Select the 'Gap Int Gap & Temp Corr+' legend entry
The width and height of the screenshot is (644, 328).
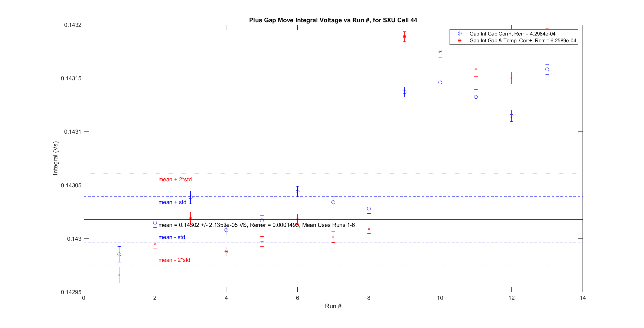(523, 41)
